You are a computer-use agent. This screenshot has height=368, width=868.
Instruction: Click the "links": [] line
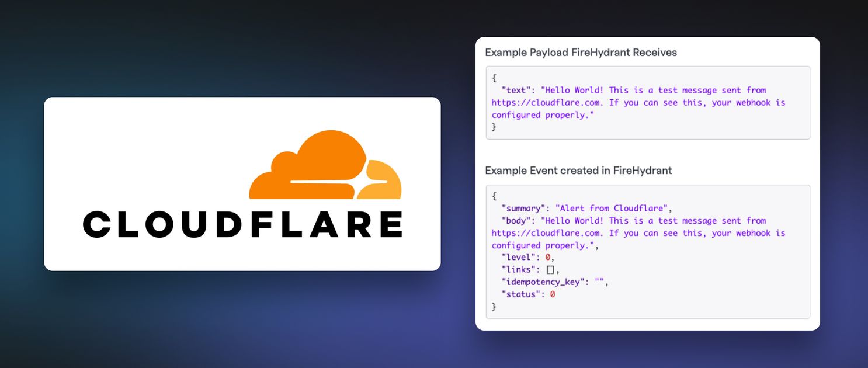pyautogui.click(x=530, y=269)
